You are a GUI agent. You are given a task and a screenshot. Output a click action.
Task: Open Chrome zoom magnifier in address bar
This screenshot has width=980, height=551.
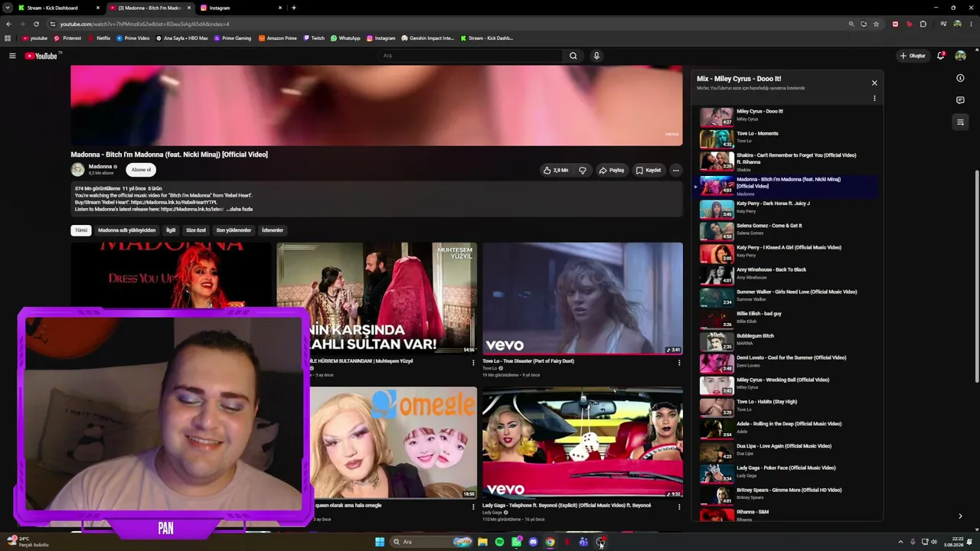click(851, 24)
